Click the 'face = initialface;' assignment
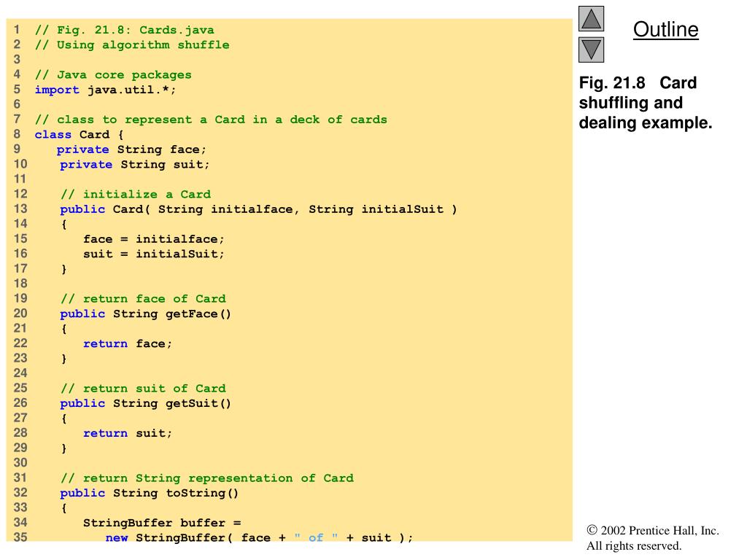Image resolution: width=747 pixels, height=560 pixels. [x=153, y=239]
